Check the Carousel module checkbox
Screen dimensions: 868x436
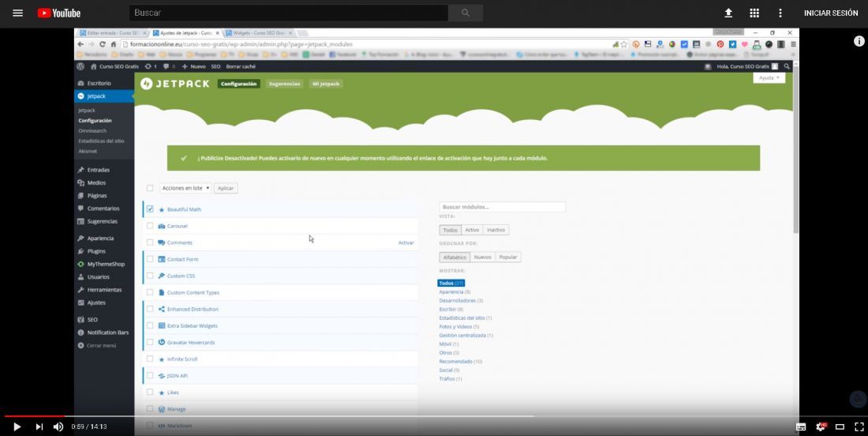pyautogui.click(x=150, y=226)
